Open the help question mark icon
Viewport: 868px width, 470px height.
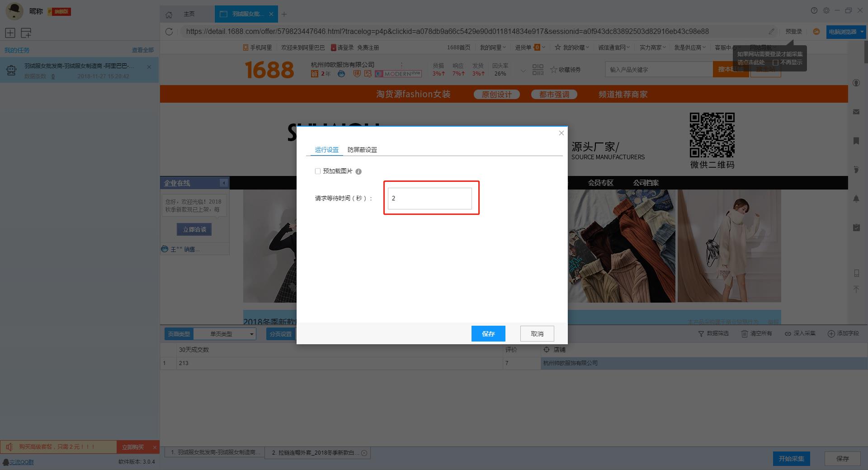(814, 10)
